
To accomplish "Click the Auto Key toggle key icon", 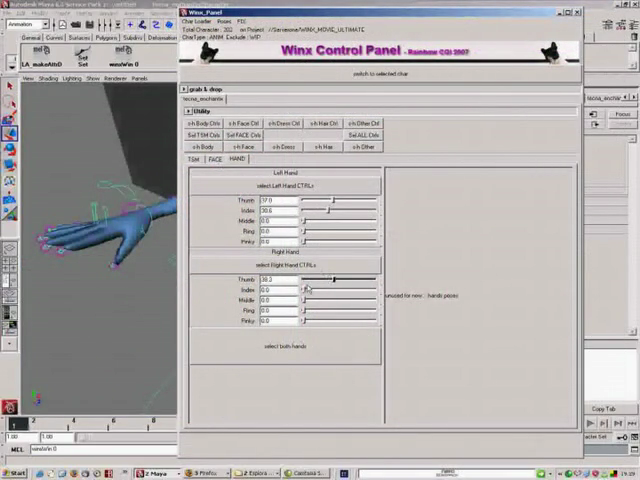I will tap(622, 437).
